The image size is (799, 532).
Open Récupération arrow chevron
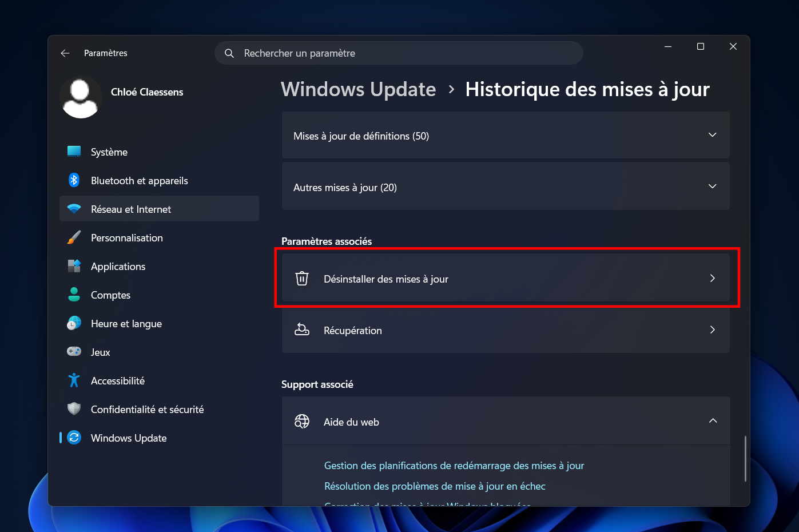(713, 329)
